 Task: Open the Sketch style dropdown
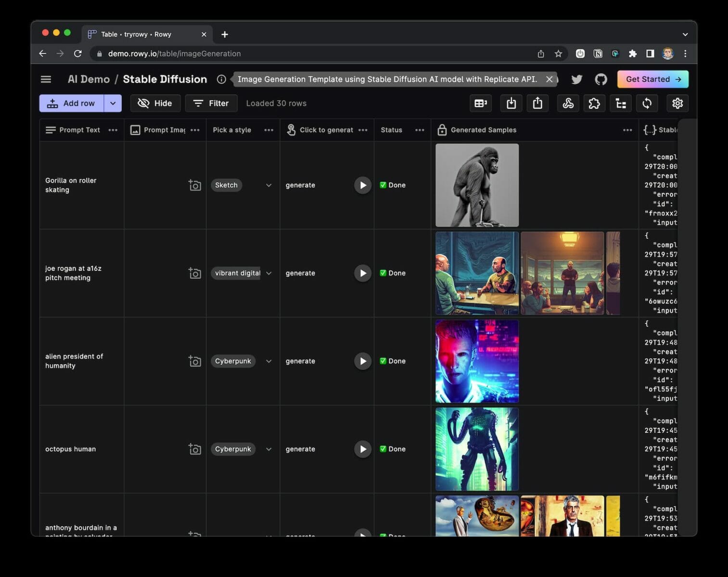pyautogui.click(x=269, y=185)
